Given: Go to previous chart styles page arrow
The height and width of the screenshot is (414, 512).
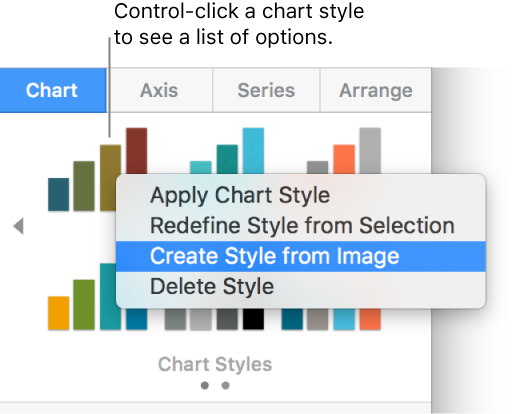Looking at the screenshot, I should (x=18, y=226).
